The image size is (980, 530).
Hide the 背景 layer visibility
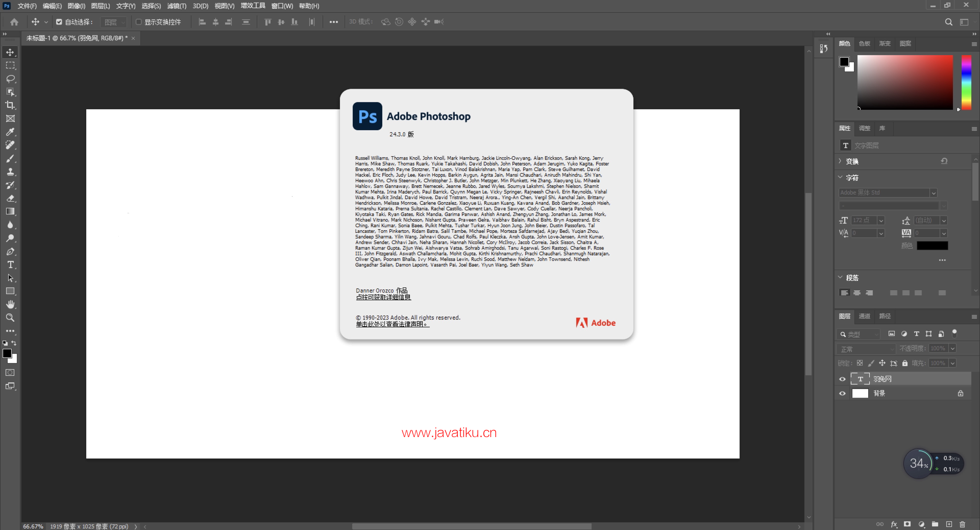click(x=842, y=393)
